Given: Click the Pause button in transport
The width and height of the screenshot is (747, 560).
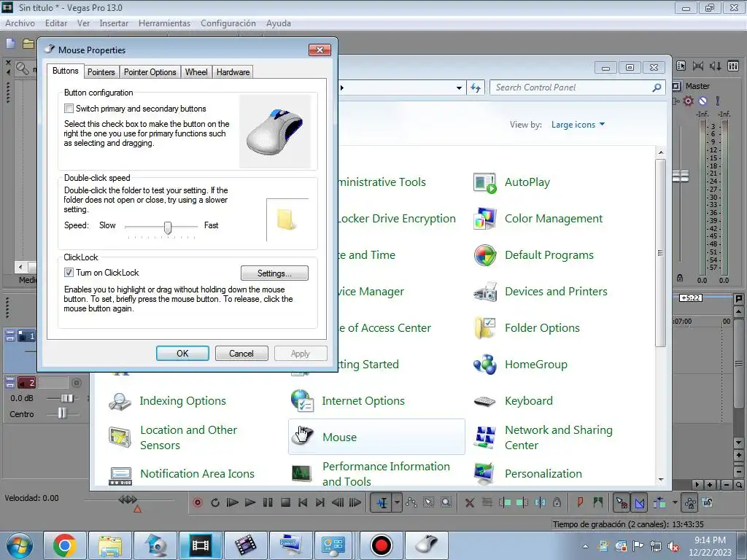Looking at the screenshot, I should pos(268,503).
